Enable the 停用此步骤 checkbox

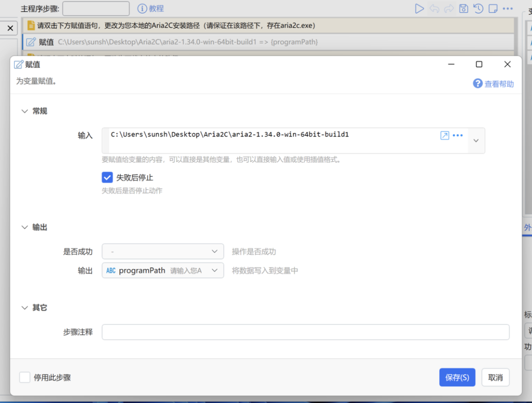point(25,377)
